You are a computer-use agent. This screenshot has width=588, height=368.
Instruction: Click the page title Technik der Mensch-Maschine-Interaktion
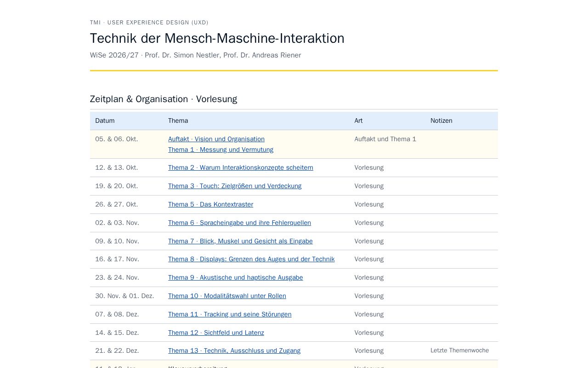[x=217, y=38]
